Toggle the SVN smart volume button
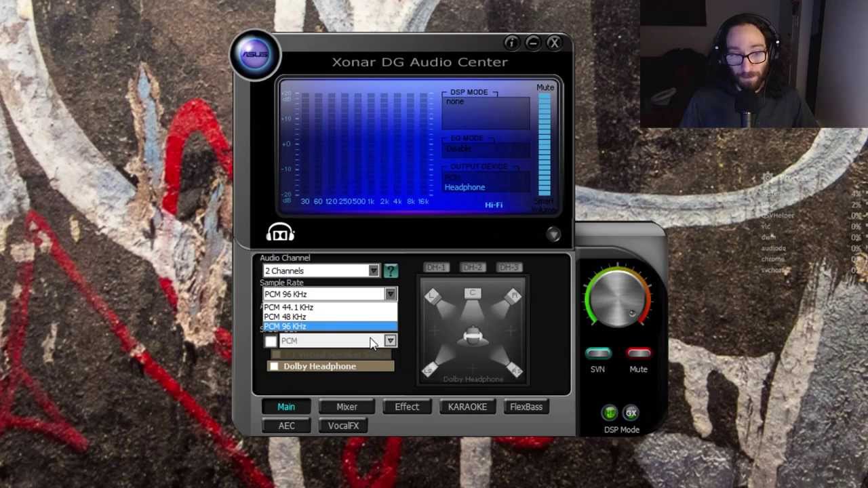The image size is (868, 488). click(597, 353)
